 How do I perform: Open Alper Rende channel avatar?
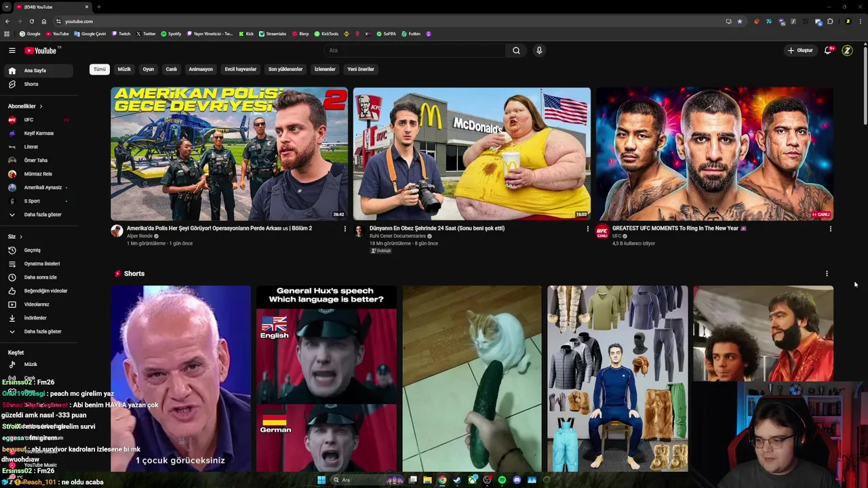117,231
